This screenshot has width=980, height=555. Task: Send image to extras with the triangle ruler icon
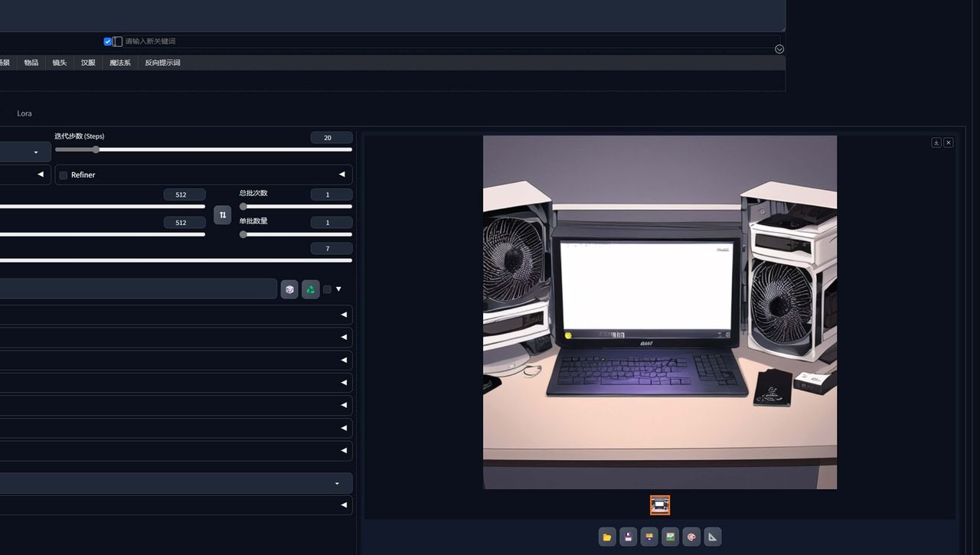pyautogui.click(x=713, y=537)
